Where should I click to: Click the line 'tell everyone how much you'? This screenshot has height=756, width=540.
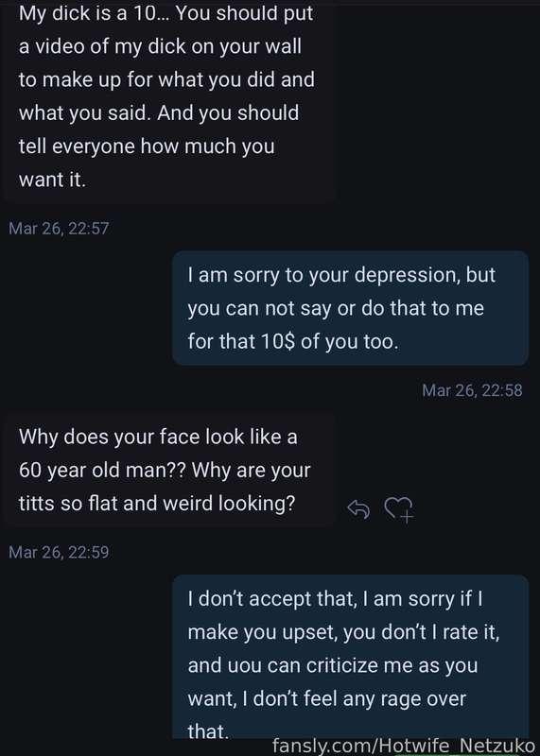point(147,146)
